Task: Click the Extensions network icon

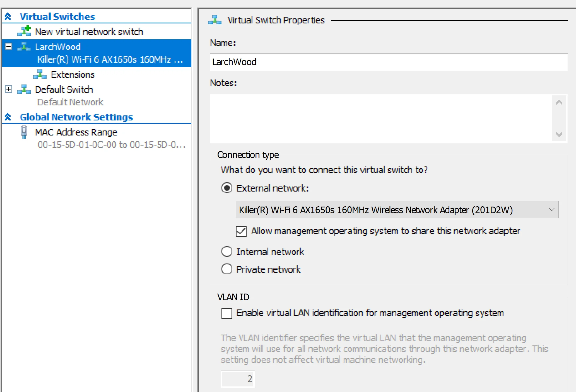Action: [40, 74]
